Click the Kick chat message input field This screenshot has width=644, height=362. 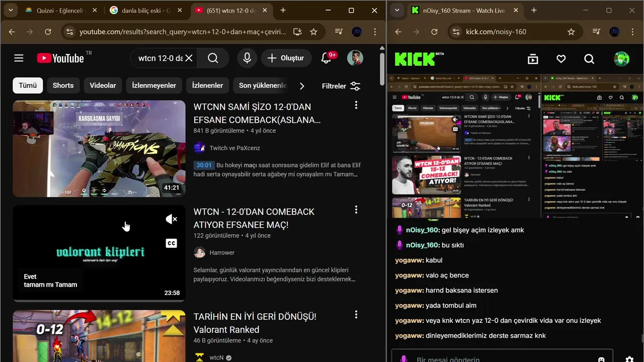coord(502,356)
